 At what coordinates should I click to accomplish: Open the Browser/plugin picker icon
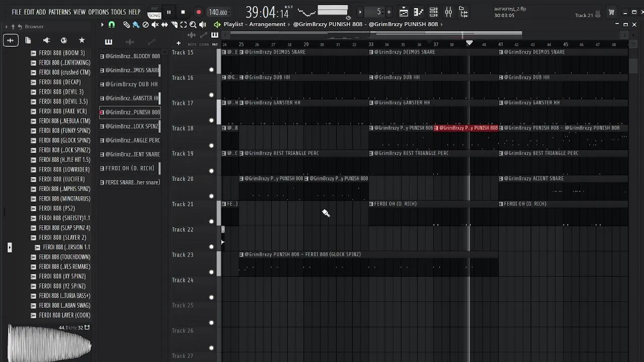coord(463,12)
